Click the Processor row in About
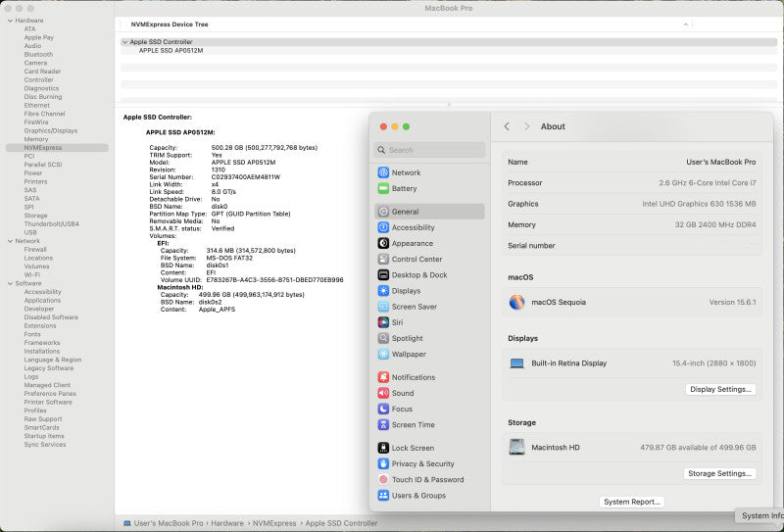This screenshot has width=784, height=532. click(x=631, y=183)
